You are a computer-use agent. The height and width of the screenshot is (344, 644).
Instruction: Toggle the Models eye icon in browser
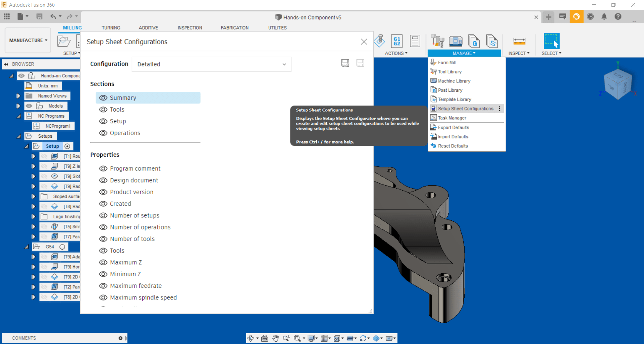click(x=30, y=106)
